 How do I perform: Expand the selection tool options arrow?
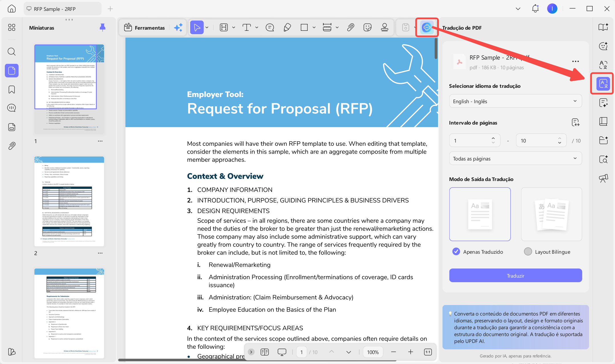[207, 27]
